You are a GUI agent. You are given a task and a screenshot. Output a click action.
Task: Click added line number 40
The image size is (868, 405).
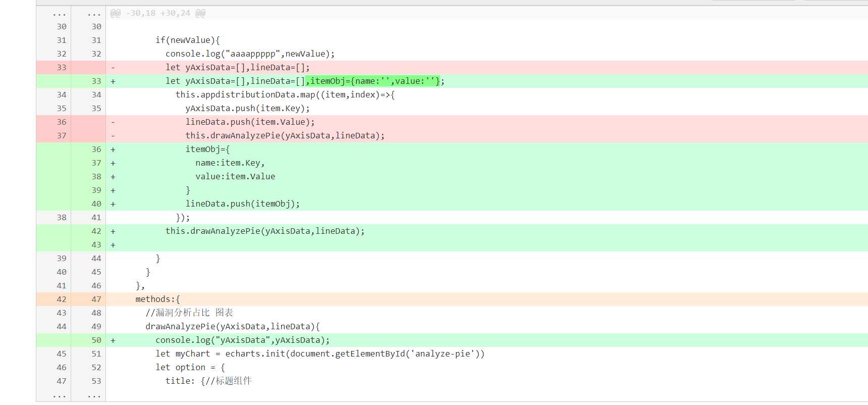point(96,204)
